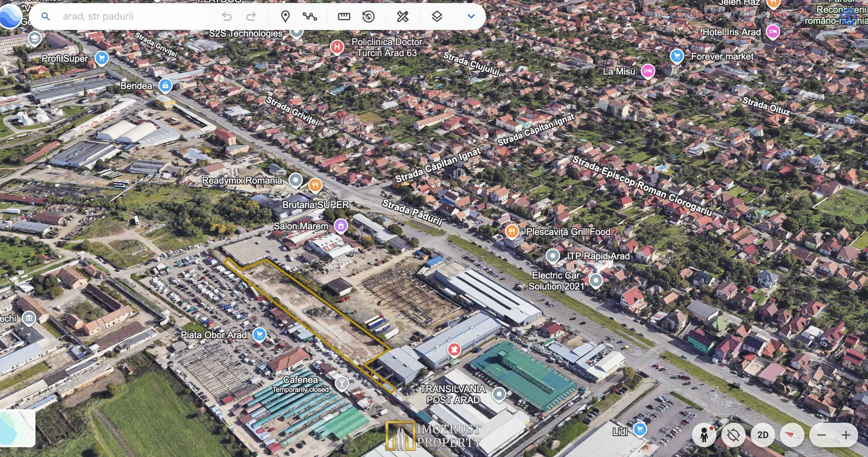Select the draw path or polygon tool
This screenshot has height=457, width=868.
pyautogui.click(x=310, y=17)
